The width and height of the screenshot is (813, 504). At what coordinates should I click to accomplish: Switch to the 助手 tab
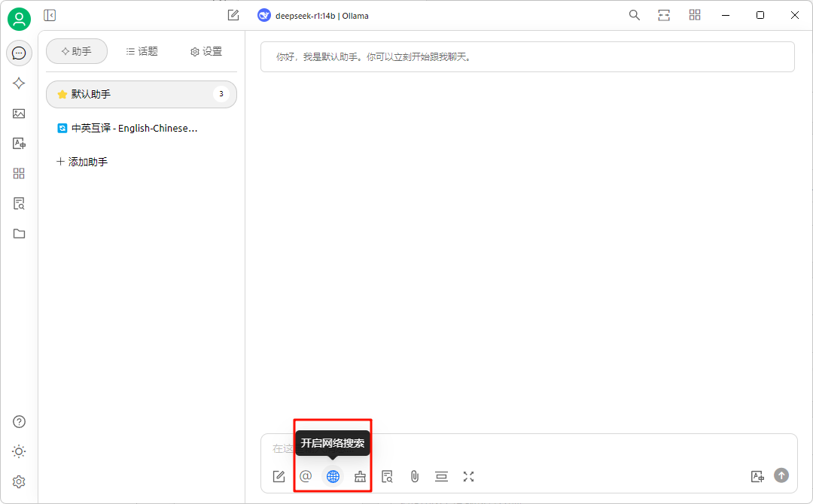pyautogui.click(x=77, y=51)
